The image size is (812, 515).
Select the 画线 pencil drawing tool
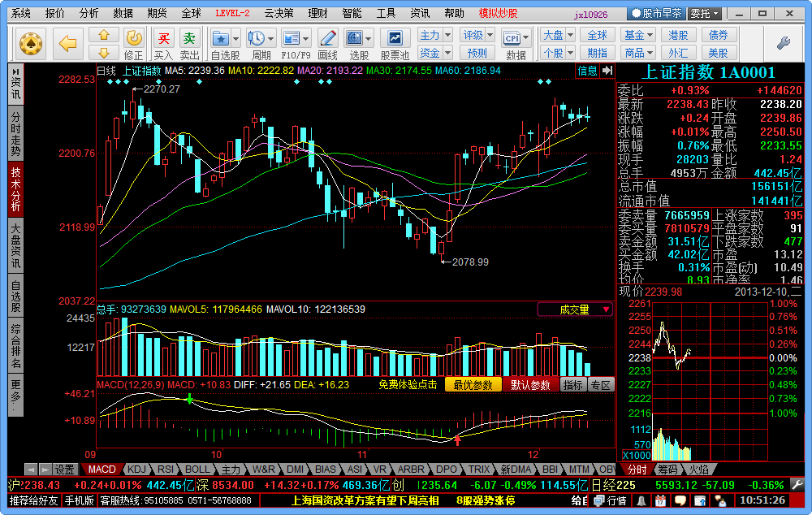click(x=327, y=38)
